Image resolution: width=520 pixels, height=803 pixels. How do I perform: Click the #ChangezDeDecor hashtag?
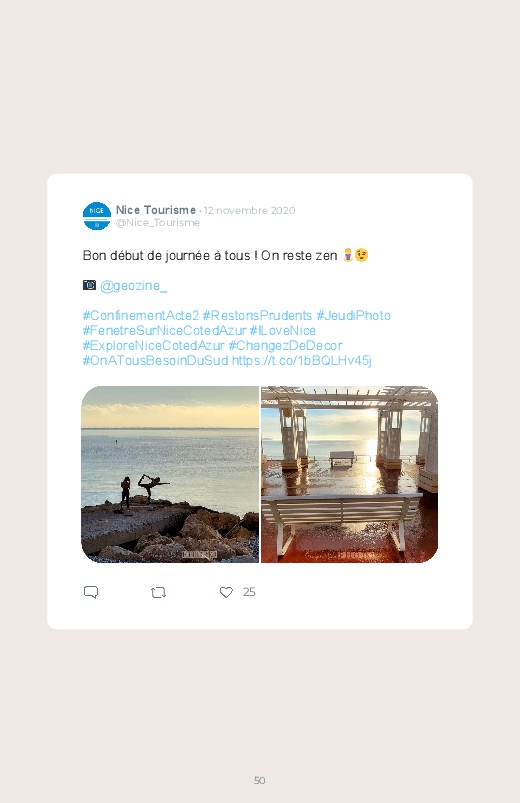[x=285, y=345]
